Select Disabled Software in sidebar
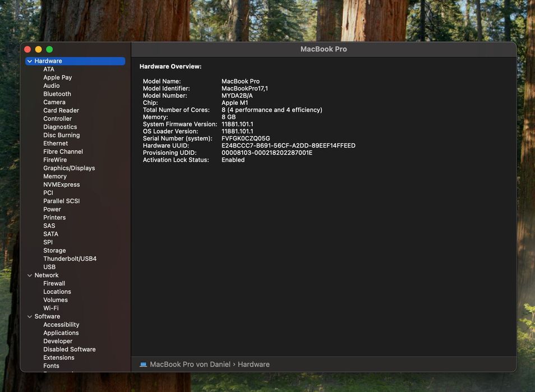This screenshot has width=535, height=392. point(70,349)
